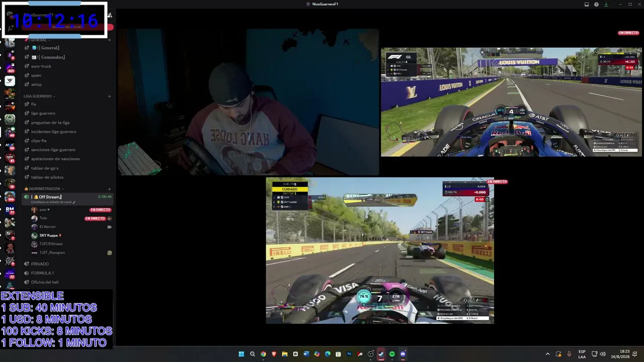Open the Discord inbox icon
Image resolution: width=644 pixels, height=362 pixels.
tap(587, 4)
